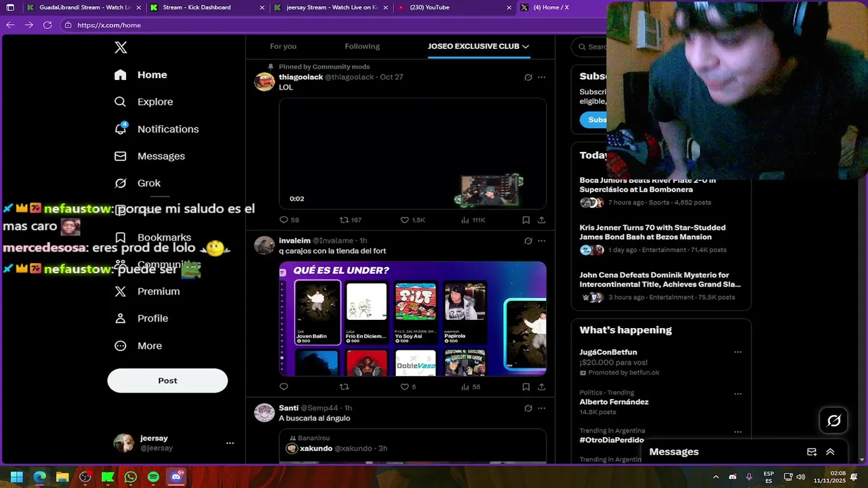Repost thiagoolack post with 167 reposts
The image size is (868, 488).
350,220
